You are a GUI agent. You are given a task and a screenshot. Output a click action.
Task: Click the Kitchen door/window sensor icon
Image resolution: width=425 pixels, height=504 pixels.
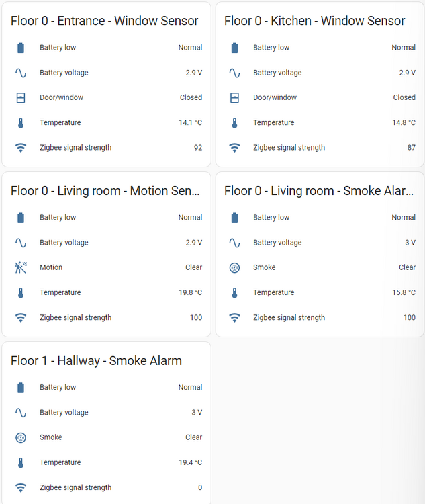click(234, 98)
